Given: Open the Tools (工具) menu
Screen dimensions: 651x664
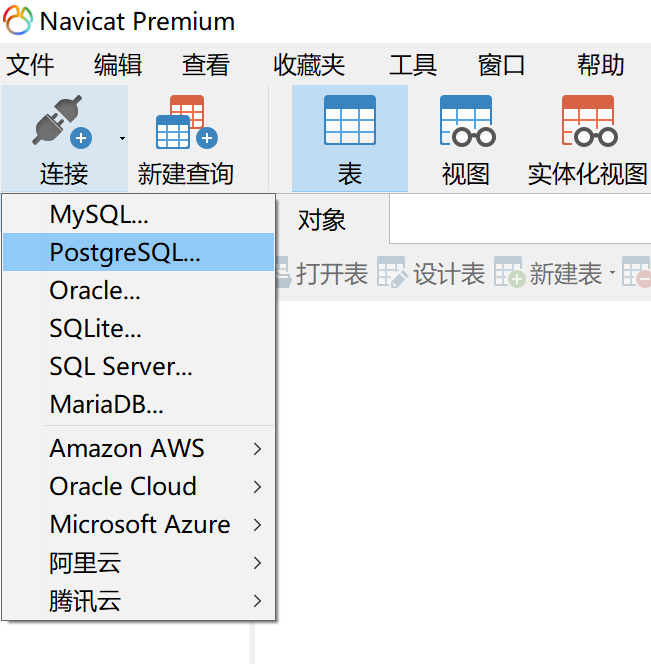Looking at the screenshot, I should click(x=413, y=65).
